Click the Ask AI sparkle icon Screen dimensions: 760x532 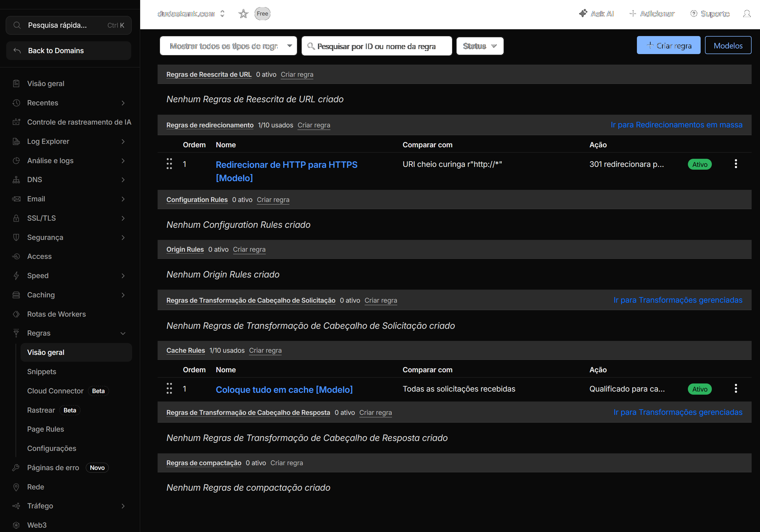(x=583, y=14)
